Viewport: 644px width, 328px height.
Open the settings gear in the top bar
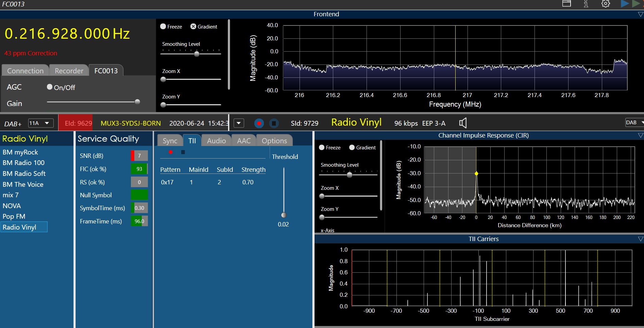click(x=606, y=4)
